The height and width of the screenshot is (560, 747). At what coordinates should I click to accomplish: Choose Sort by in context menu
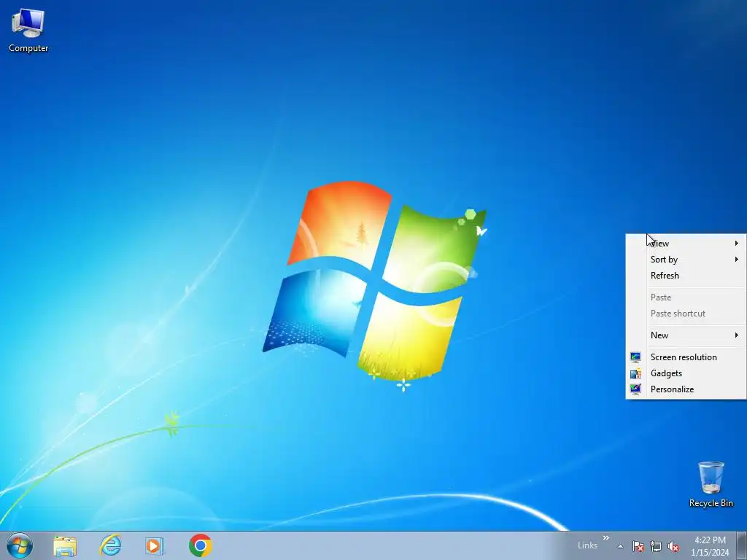686,260
